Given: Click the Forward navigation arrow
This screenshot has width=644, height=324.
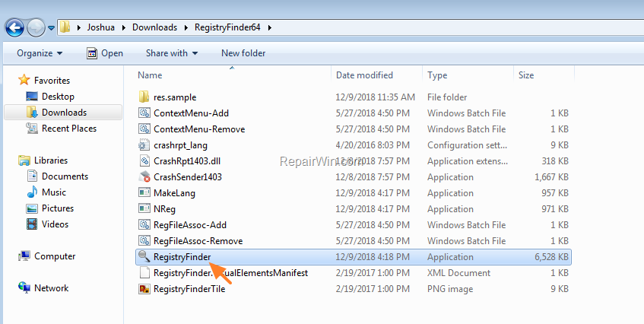Looking at the screenshot, I should [x=36, y=28].
